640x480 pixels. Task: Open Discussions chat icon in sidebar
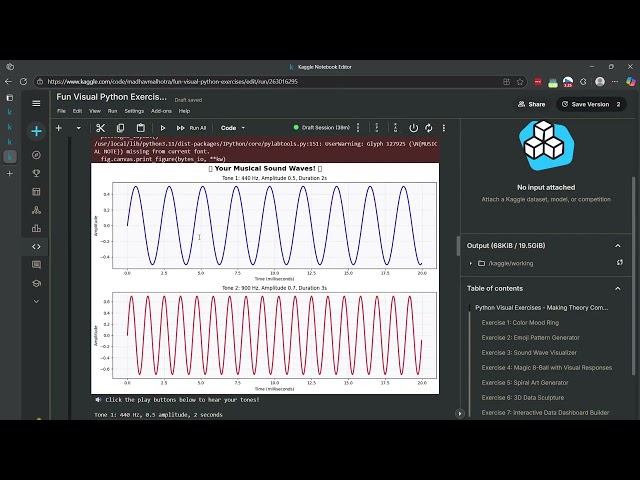pos(36,265)
